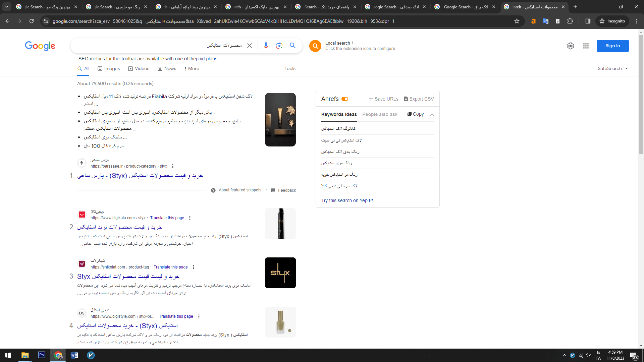644x362 pixels.
Task: Select the Keywords ideas tab
Action: pos(339,114)
